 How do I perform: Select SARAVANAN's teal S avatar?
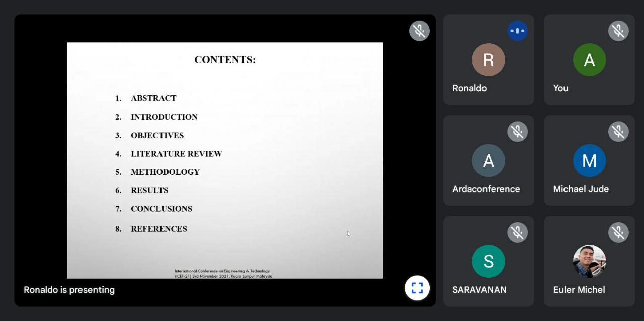(489, 261)
